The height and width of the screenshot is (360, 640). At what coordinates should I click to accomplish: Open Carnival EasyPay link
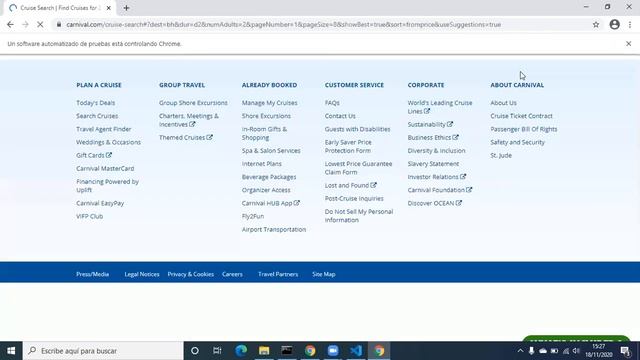pos(100,203)
